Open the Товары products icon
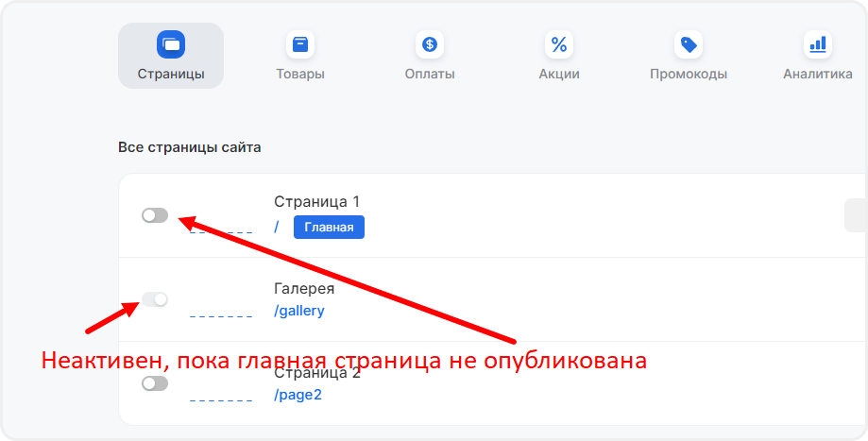 pyautogui.click(x=300, y=44)
